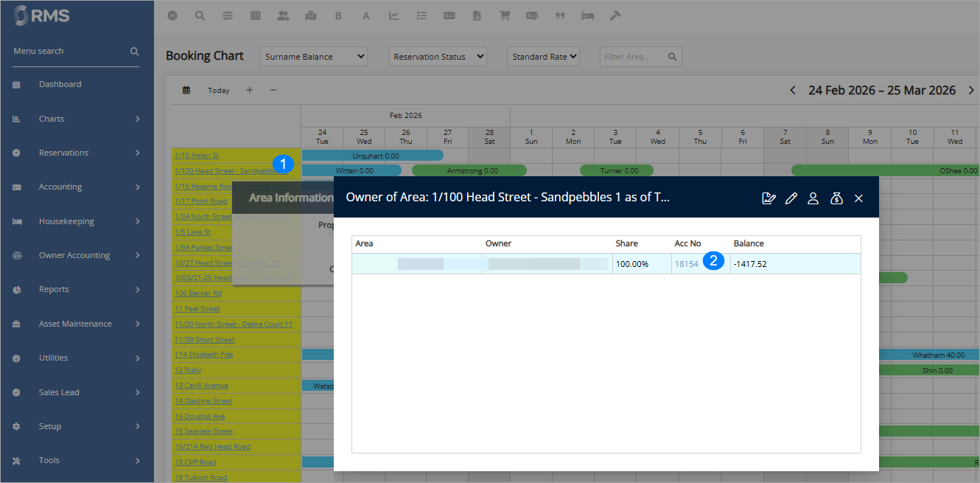Open the Surname Balance dropdown

313,57
